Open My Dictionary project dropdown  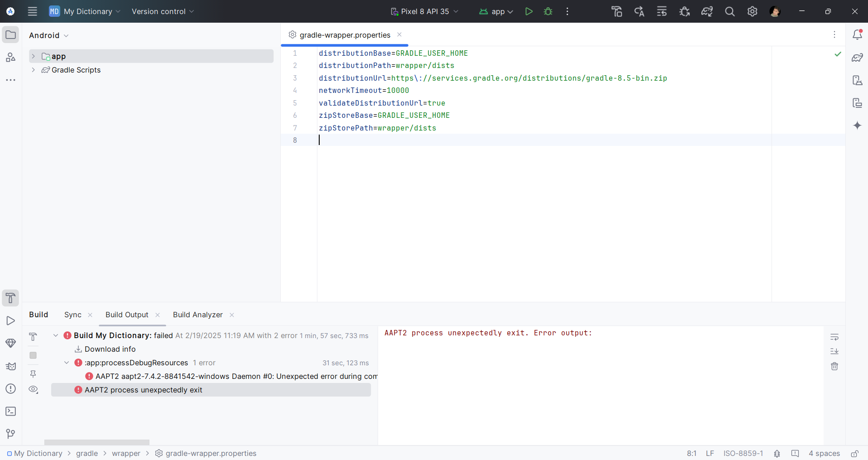[85, 11]
